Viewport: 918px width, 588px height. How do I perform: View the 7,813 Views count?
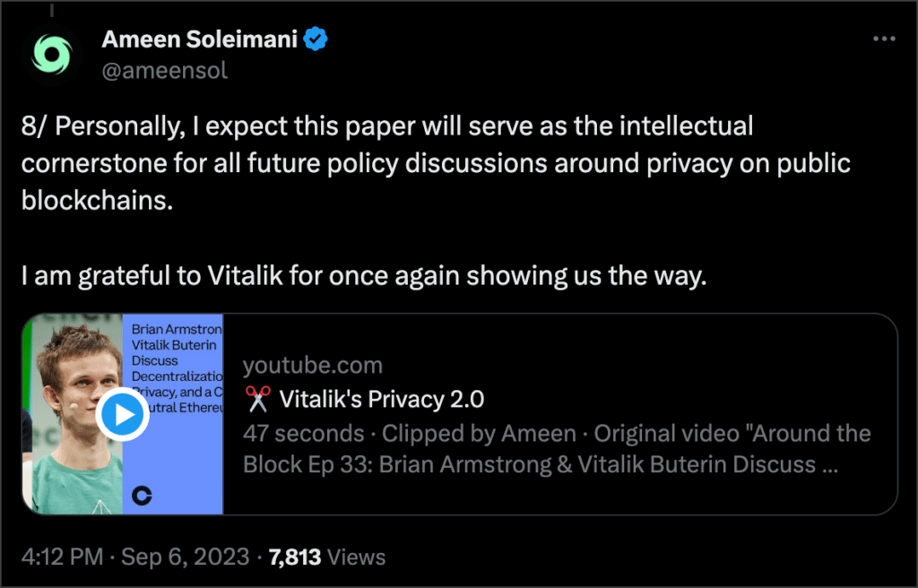(x=326, y=557)
